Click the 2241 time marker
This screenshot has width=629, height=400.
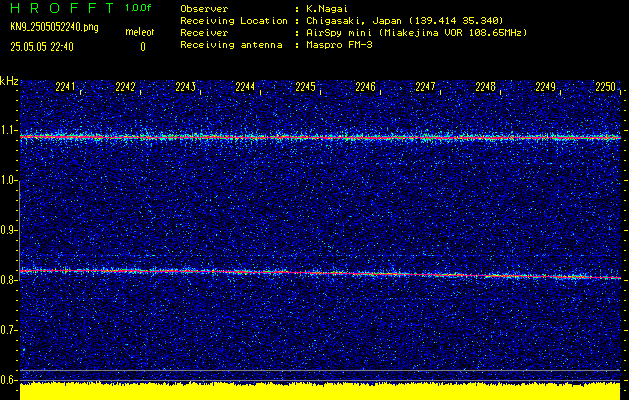click(65, 87)
